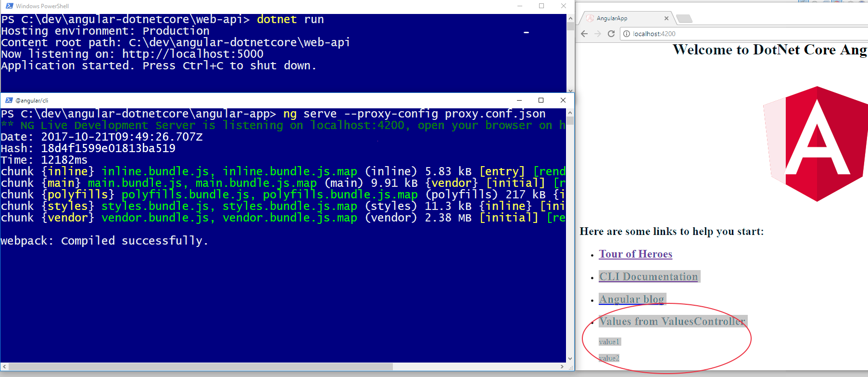Select the AngularApp tab
The height and width of the screenshot is (377, 868).
pyautogui.click(x=620, y=18)
